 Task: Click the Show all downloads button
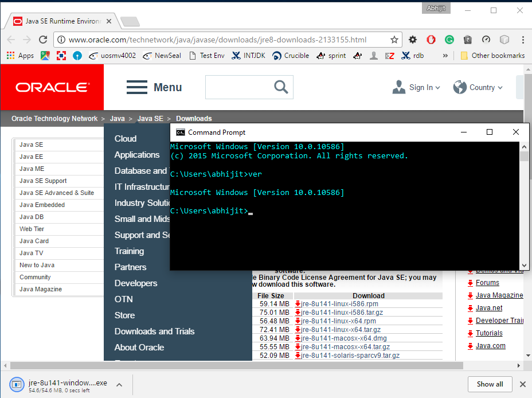pos(490,384)
